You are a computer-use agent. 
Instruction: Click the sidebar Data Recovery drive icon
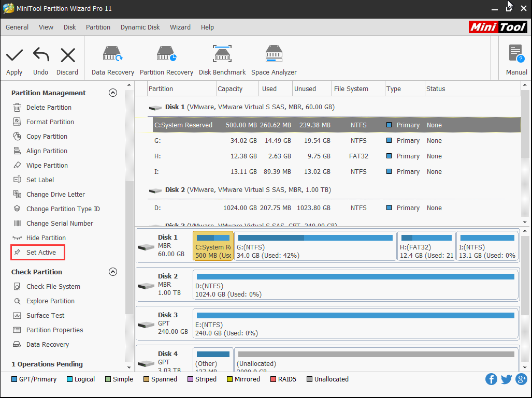(17, 345)
